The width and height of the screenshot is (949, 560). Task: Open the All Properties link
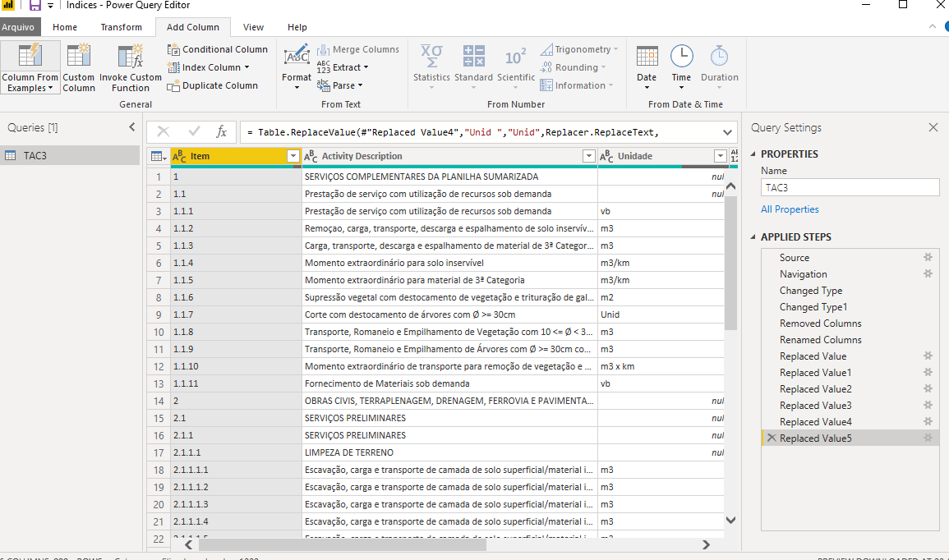pyautogui.click(x=790, y=209)
